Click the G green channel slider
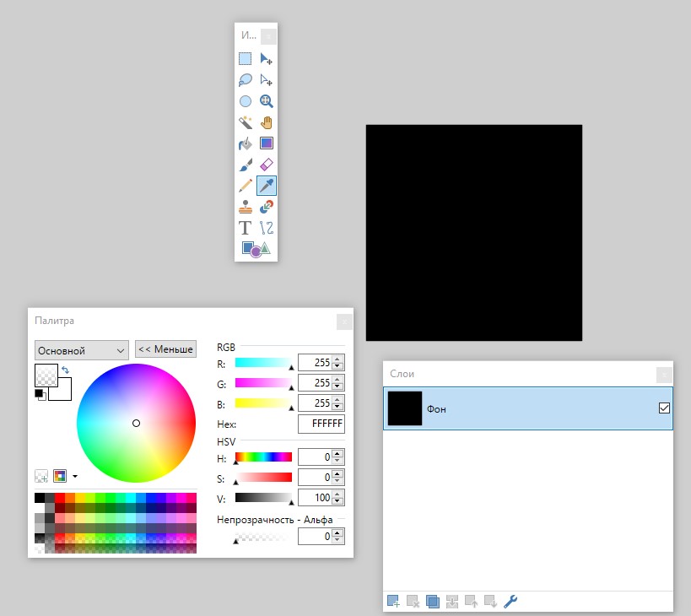691x616 pixels. point(263,383)
